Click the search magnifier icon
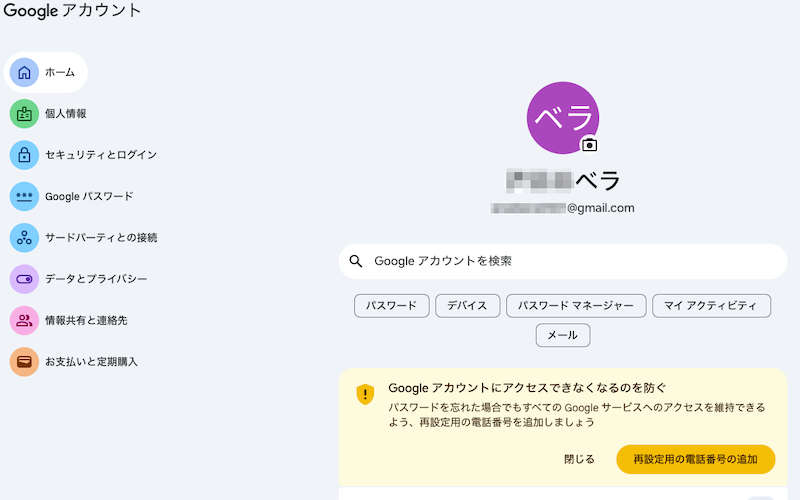This screenshot has height=500, width=800. pos(355,261)
